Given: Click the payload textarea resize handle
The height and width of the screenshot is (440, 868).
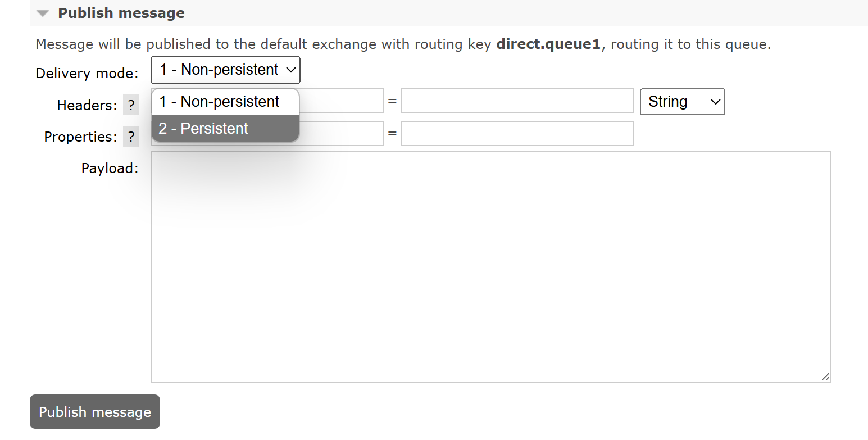Looking at the screenshot, I should tap(826, 378).
